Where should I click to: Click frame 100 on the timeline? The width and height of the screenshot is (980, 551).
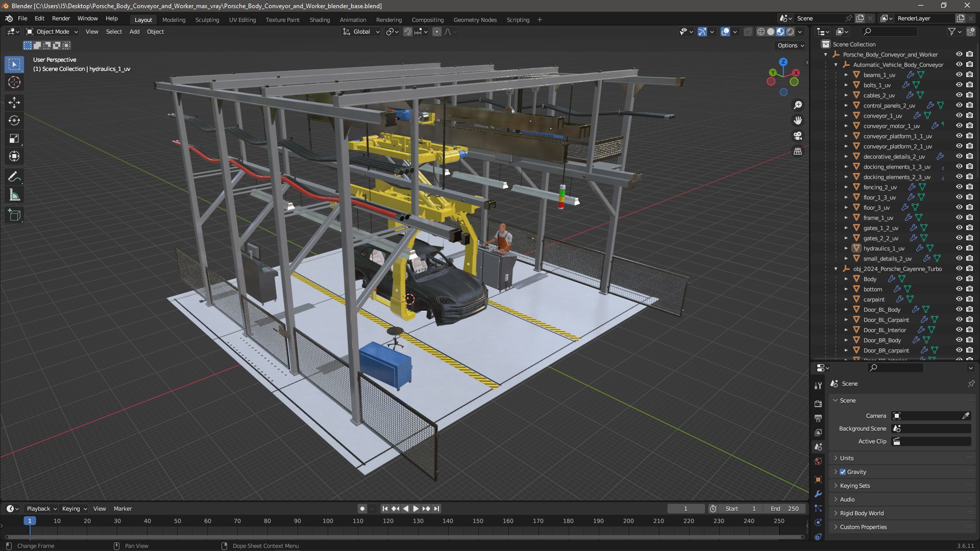(x=328, y=521)
